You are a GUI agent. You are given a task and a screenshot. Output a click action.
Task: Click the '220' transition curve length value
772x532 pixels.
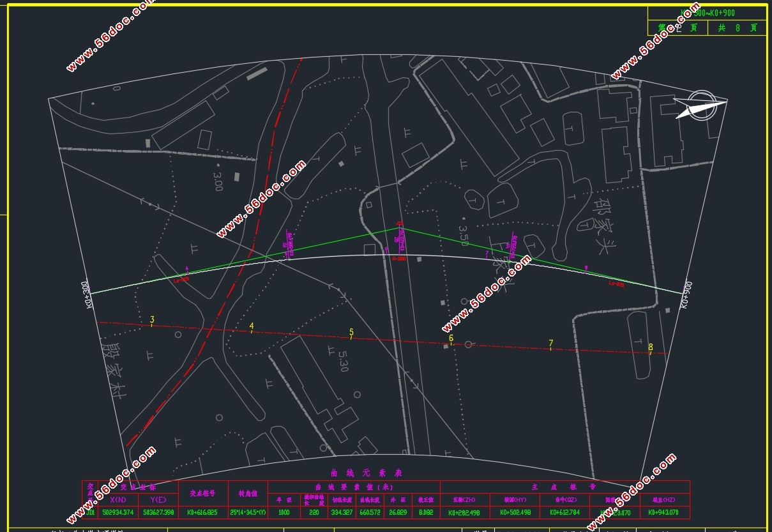click(x=314, y=512)
